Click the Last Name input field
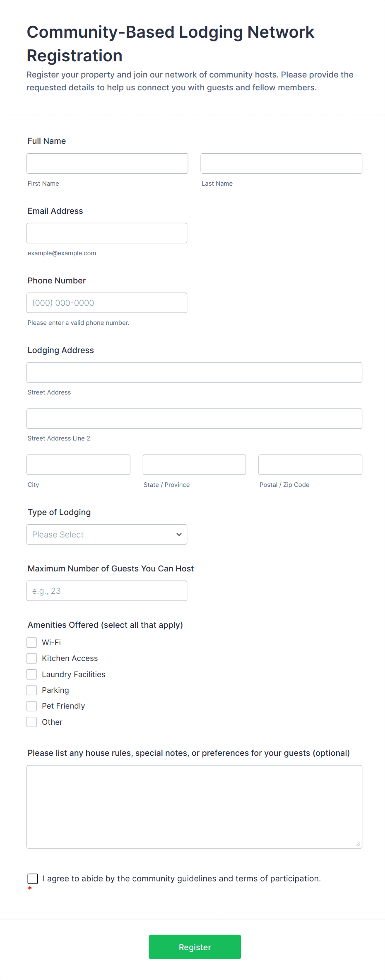 click(281, 163)
